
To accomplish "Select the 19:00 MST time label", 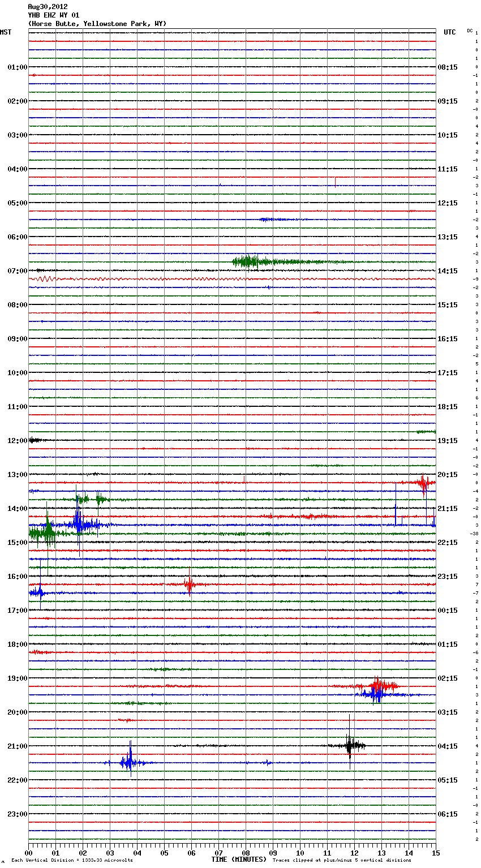I will (x=18, y=678).
